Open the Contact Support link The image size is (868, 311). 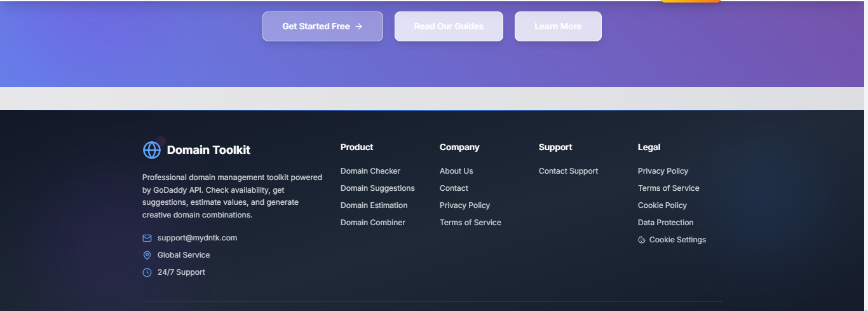click(568, 171)
